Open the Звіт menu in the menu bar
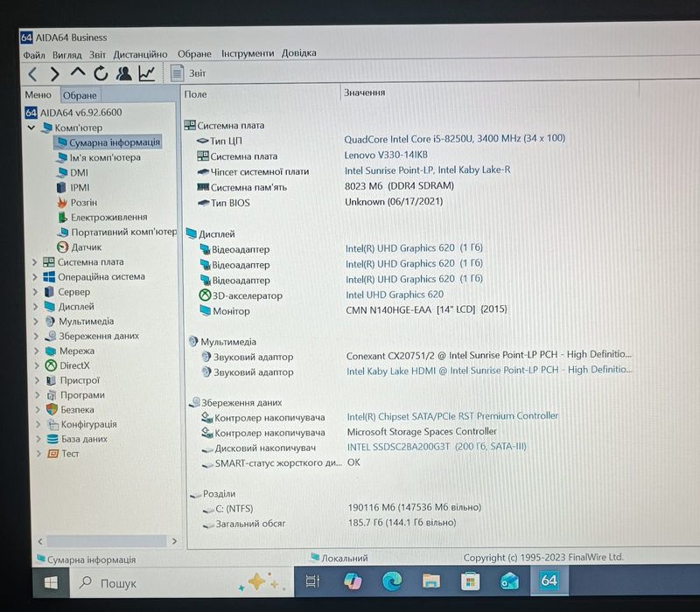This screenshot has width=700, height=612. 97,54
